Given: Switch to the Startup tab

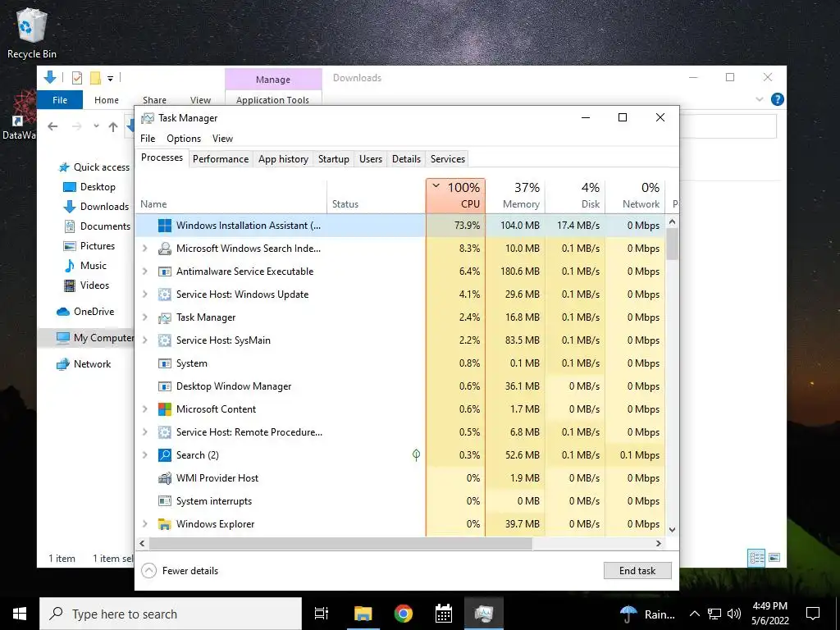Looking at the screenshot, I should [x=334, y=159].
